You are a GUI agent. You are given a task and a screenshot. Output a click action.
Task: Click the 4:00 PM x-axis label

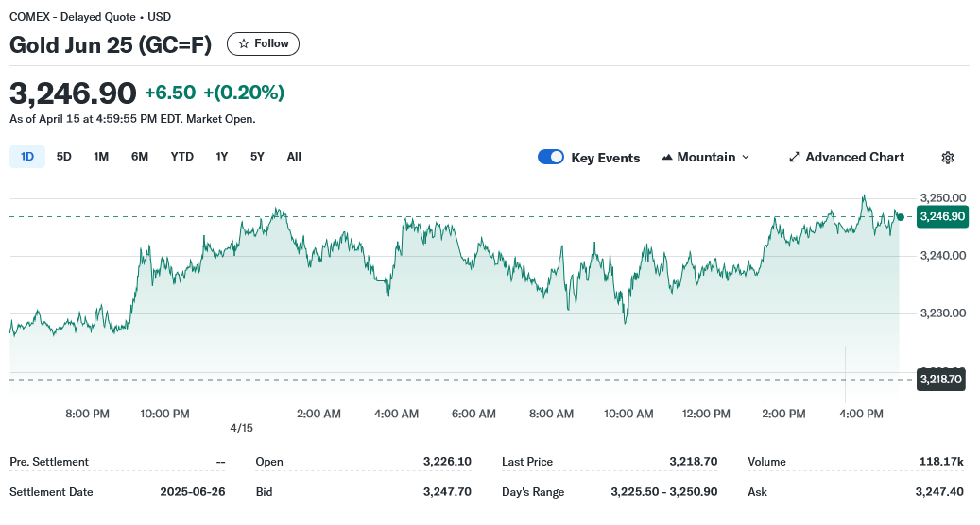(x=861, y=414)
